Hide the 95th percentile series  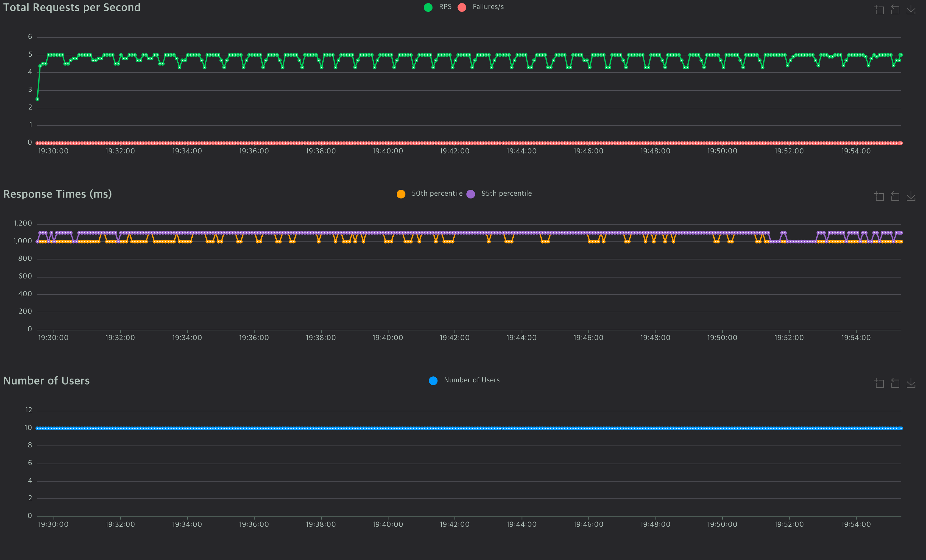click(x=506, y=194)
